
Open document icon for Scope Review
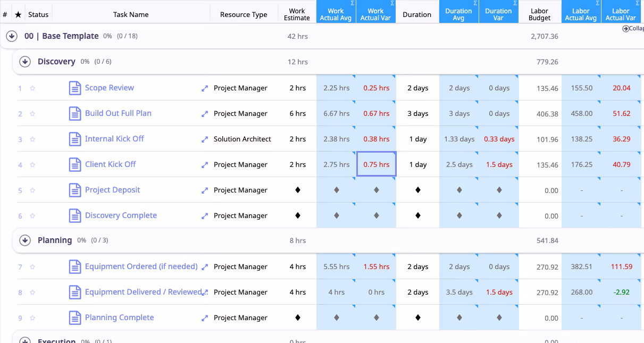75,88
